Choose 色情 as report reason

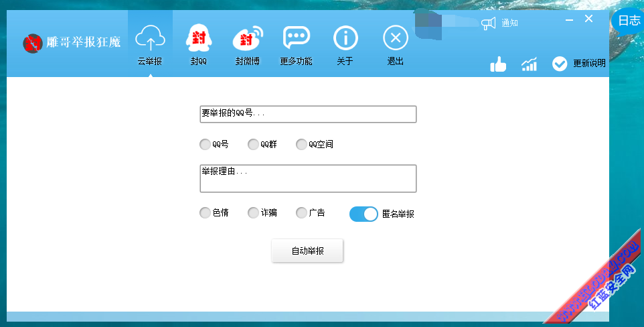tap(205, 212)
